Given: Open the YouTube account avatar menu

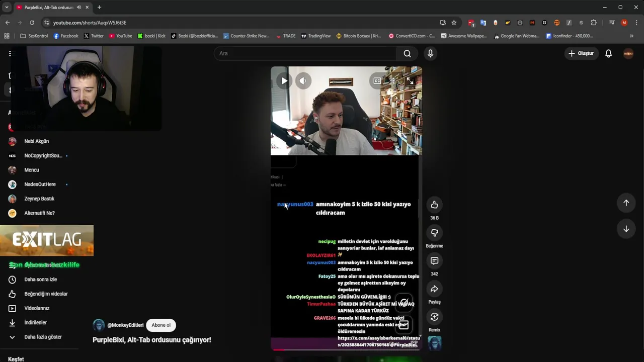Looking at the screenshot, I should point(628,53).
